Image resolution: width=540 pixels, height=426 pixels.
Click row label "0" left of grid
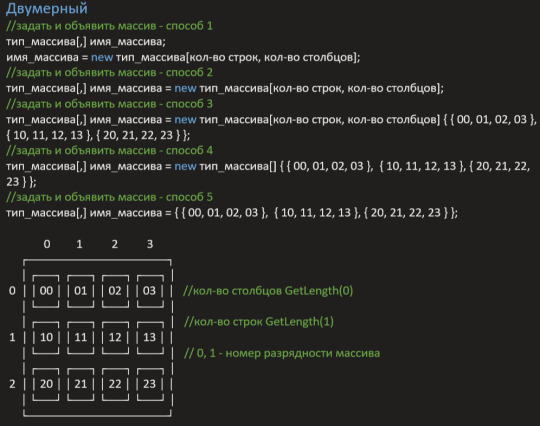click(12, 291)
